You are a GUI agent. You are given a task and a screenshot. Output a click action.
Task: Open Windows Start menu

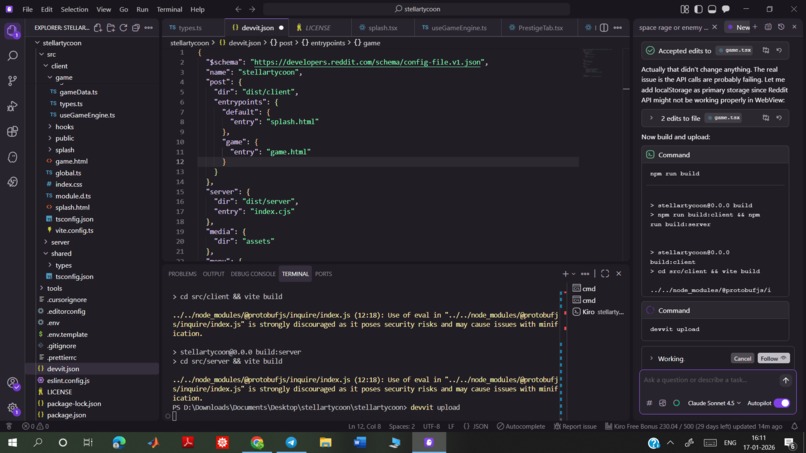tap(12, 442)
